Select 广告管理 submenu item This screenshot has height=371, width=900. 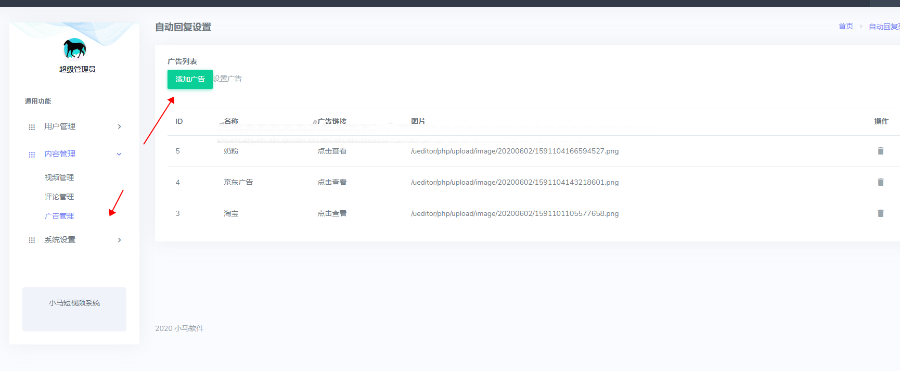[59, 216]
